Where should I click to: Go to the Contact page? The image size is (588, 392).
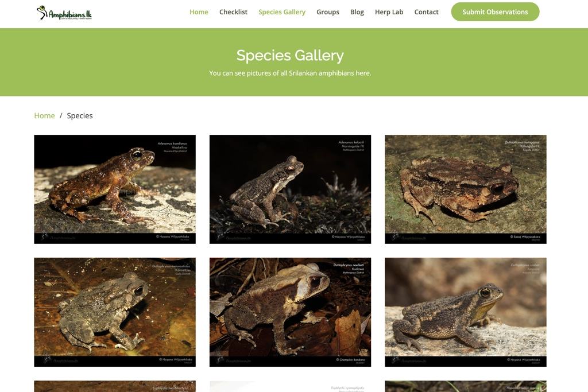click(x=426, y=12)
